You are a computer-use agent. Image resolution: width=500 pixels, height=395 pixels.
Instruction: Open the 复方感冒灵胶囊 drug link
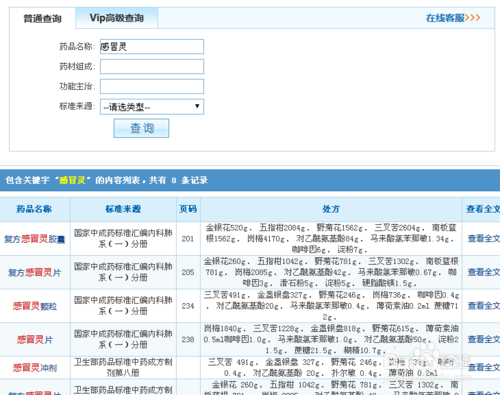(x=35, y=239)
